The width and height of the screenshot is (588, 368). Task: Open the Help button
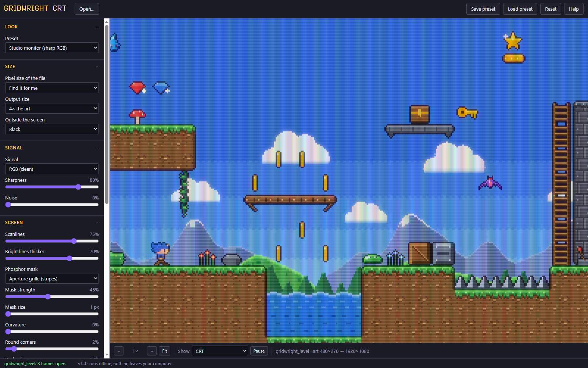574,9
